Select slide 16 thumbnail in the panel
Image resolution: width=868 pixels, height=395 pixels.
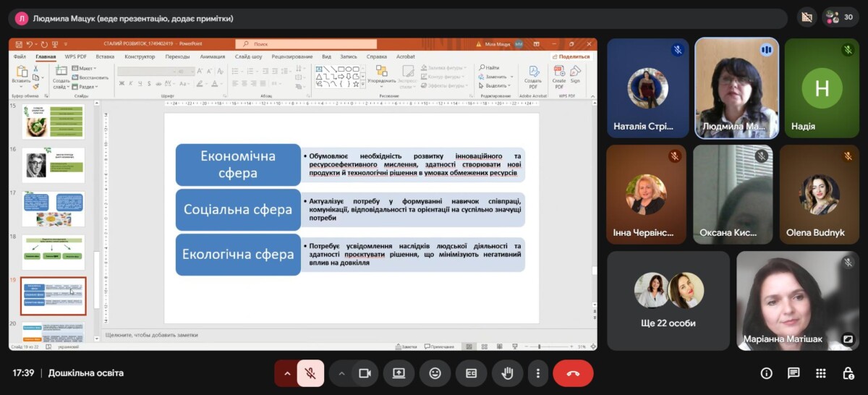pos(53,166)
